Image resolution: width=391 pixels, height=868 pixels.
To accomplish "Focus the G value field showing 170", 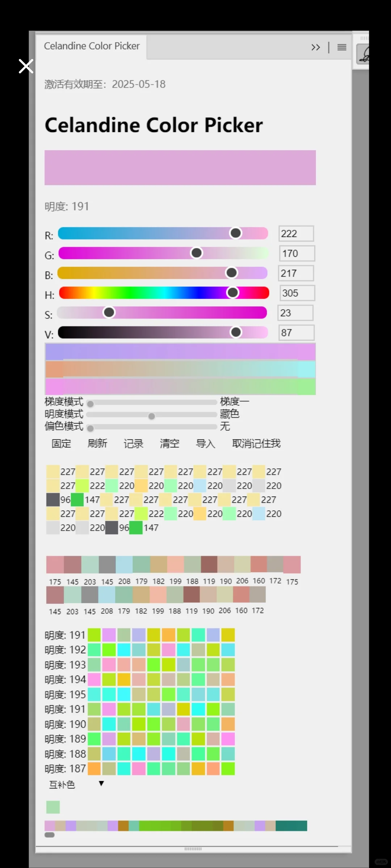I will [x=297, y=253].
